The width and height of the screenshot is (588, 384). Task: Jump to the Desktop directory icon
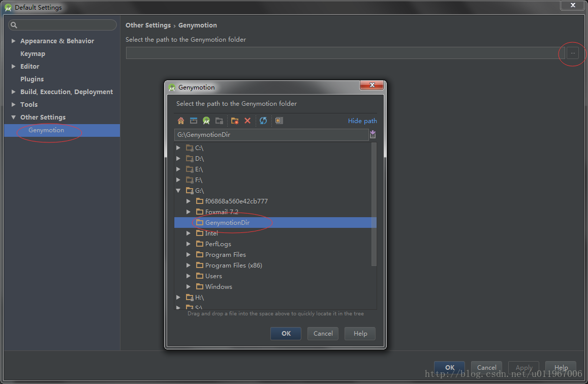pyautogui.click(x=194, y=121)
